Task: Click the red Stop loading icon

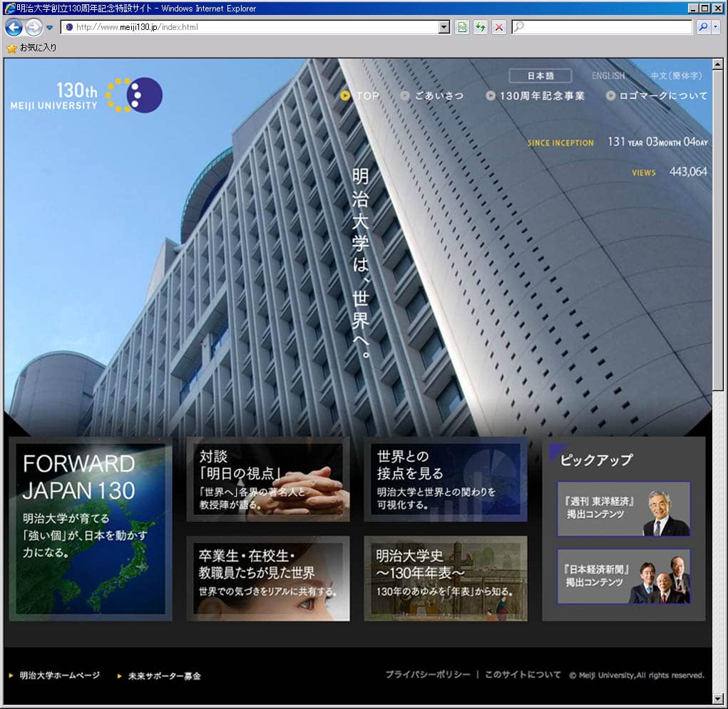Action: pyautogui.click(x=499, y=27)
